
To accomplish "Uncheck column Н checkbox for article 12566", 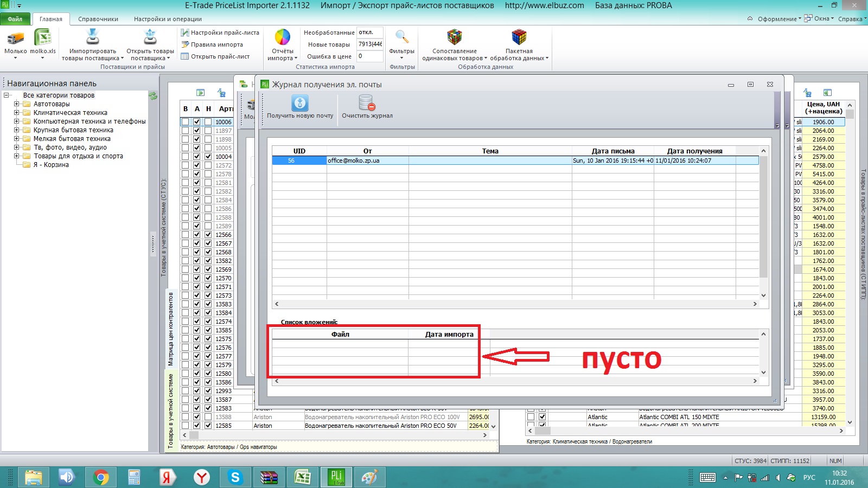I will (x=208, y=235).
